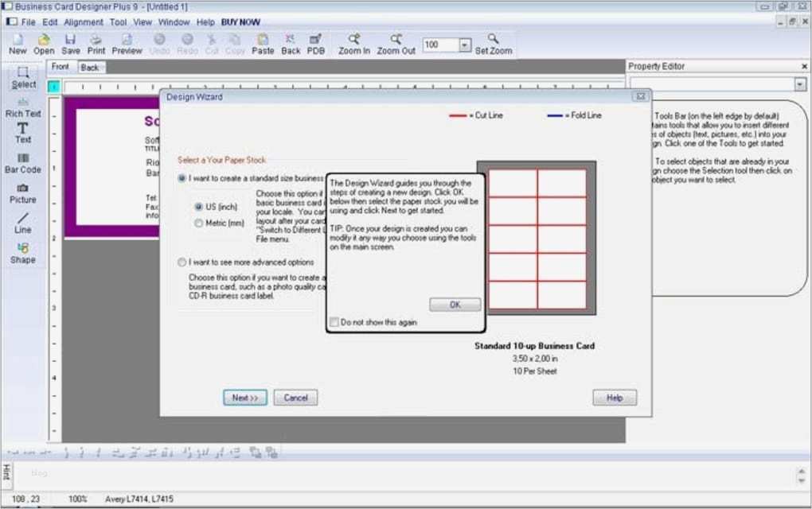Screen dimensions: 812x509
Task: Choose the Select tool in sidebar
Action: pos(23,78)
